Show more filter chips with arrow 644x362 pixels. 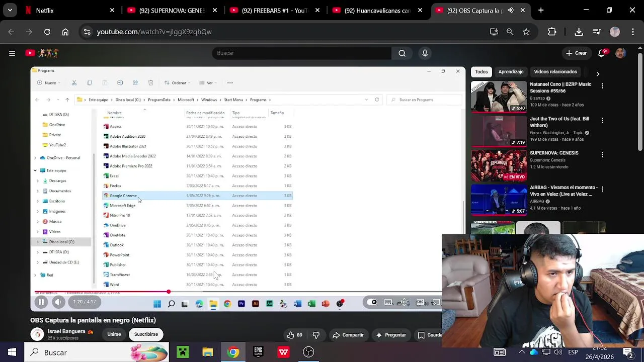pos(598,74)
